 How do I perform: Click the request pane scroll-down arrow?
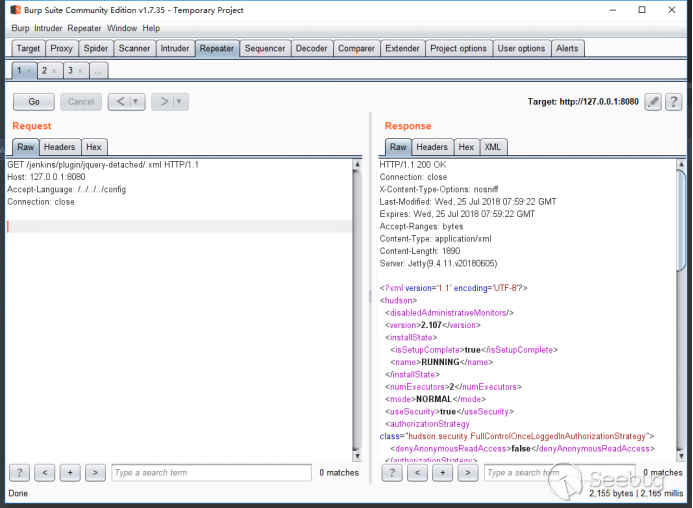(x=357, y=456)
